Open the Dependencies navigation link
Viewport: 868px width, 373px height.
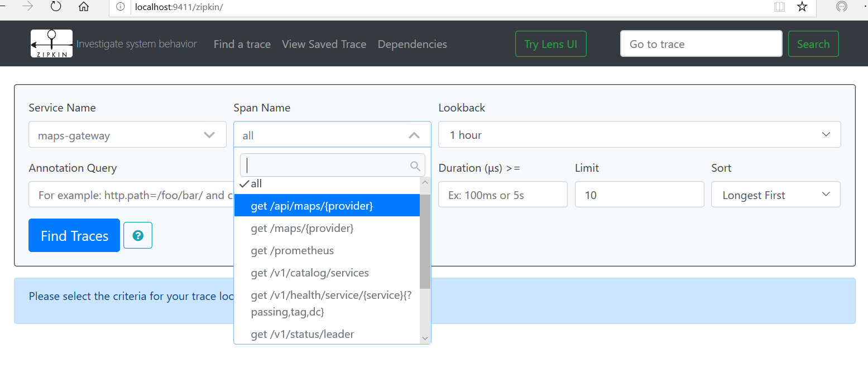coord(412,44)
